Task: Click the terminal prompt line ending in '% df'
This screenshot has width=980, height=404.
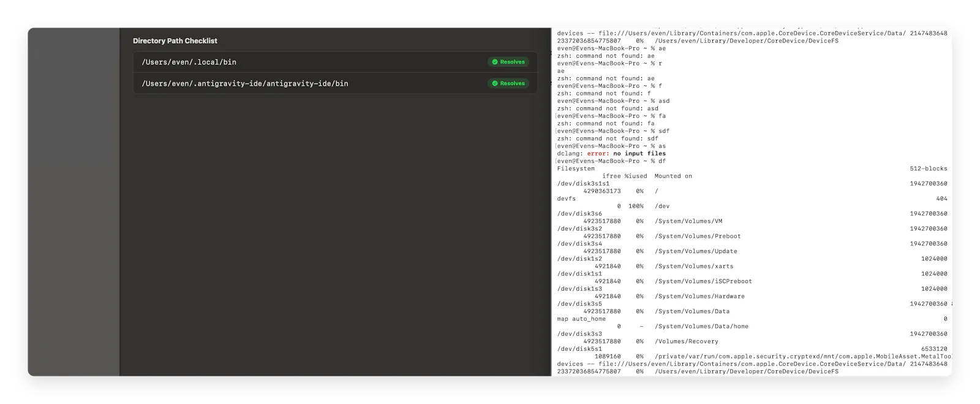Action: (611, 161)
